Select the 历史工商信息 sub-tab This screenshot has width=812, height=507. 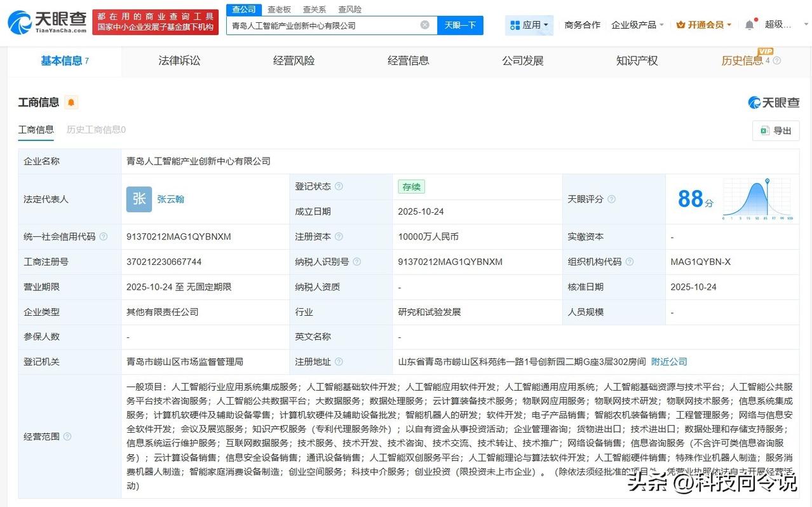96,130
